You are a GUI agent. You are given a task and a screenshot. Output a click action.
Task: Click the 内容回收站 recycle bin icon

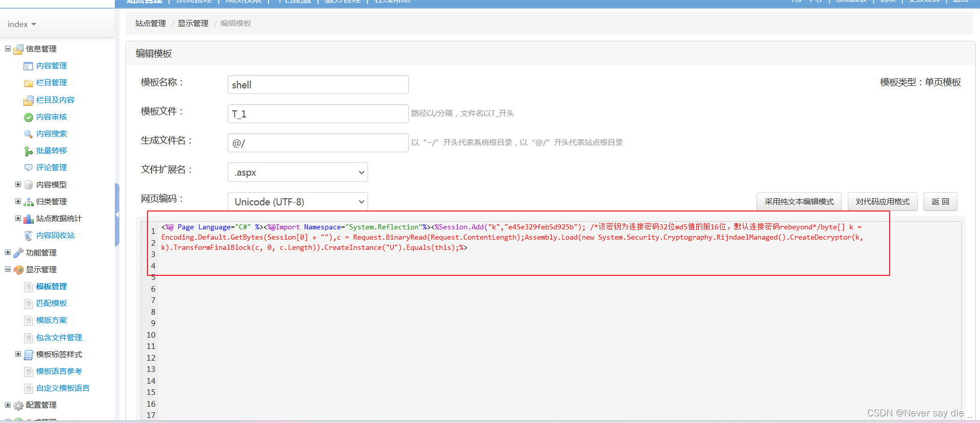29,236
